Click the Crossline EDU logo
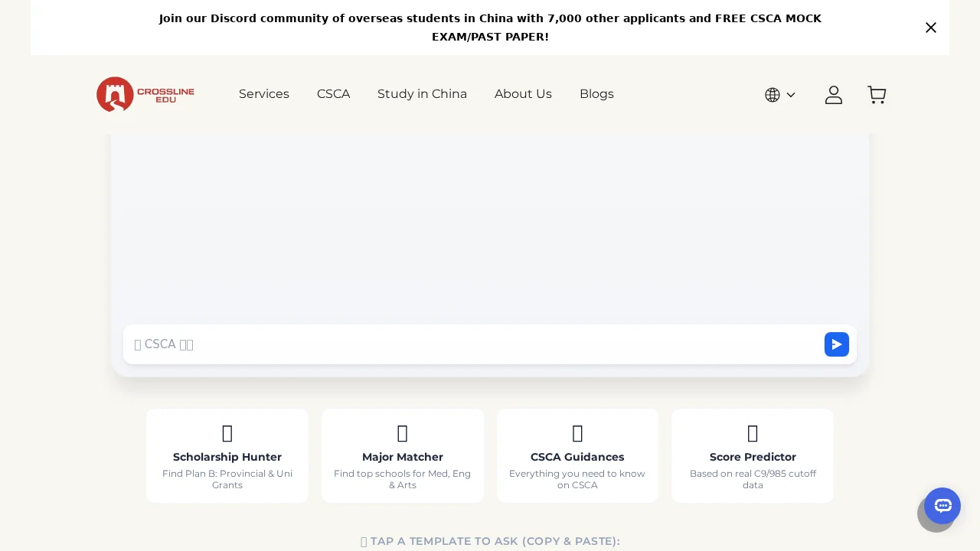Image resolution: width=980 pixels, height=551 pixels. (x=145, y=94)
